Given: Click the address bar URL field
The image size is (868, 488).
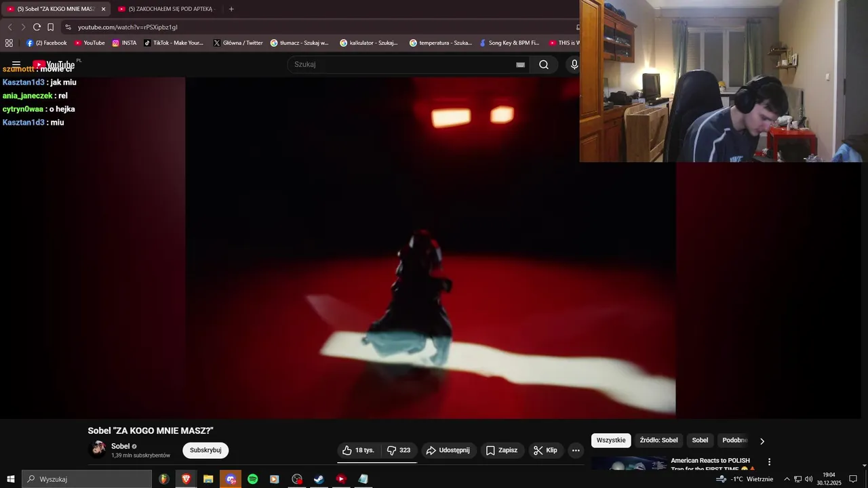Looking at the screenshot, I should (319, 27).
